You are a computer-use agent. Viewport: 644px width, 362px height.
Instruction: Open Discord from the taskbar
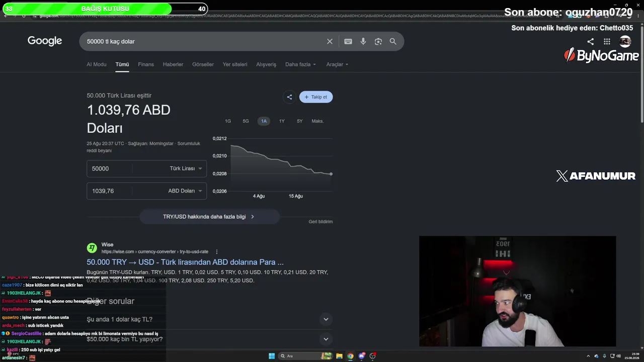[x=361, y=356]
